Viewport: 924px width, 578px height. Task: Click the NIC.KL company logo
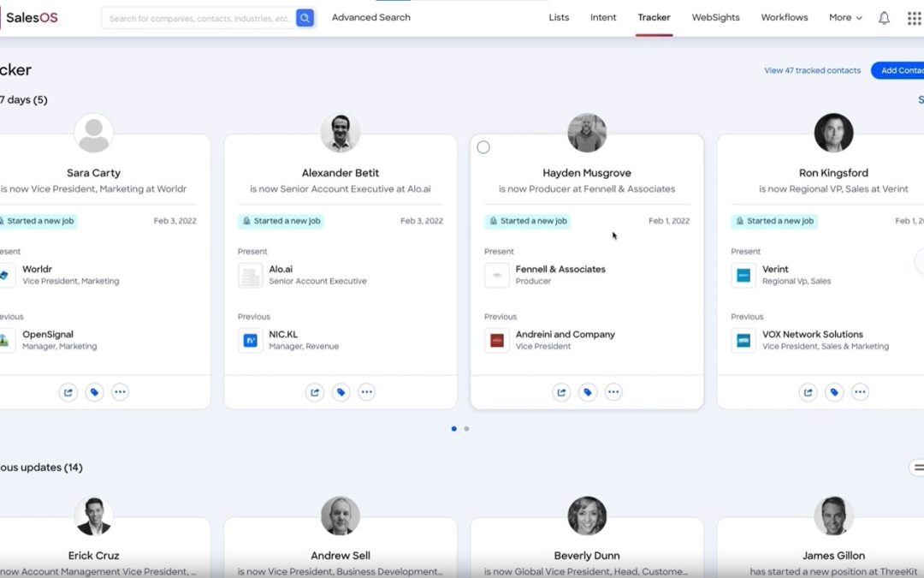coord(251,340)
